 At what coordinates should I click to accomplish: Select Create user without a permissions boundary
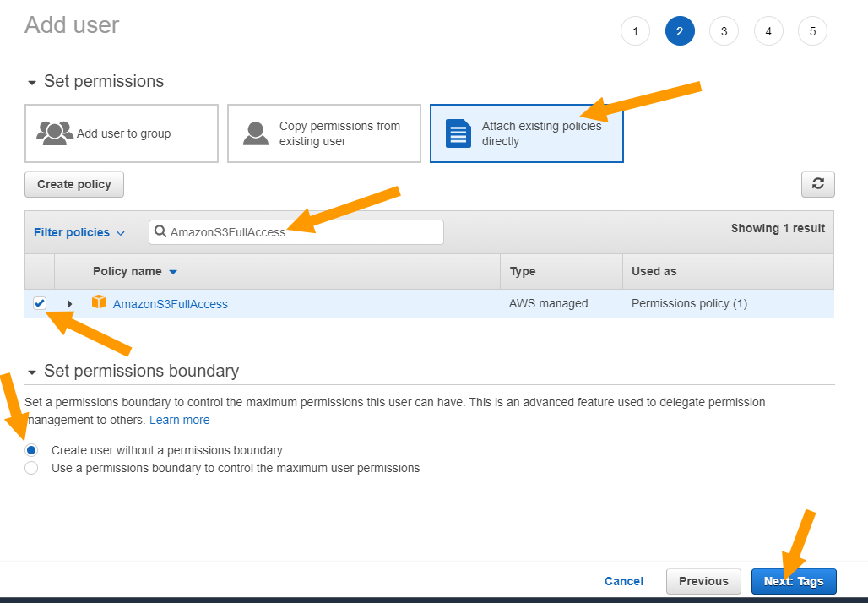31,450
